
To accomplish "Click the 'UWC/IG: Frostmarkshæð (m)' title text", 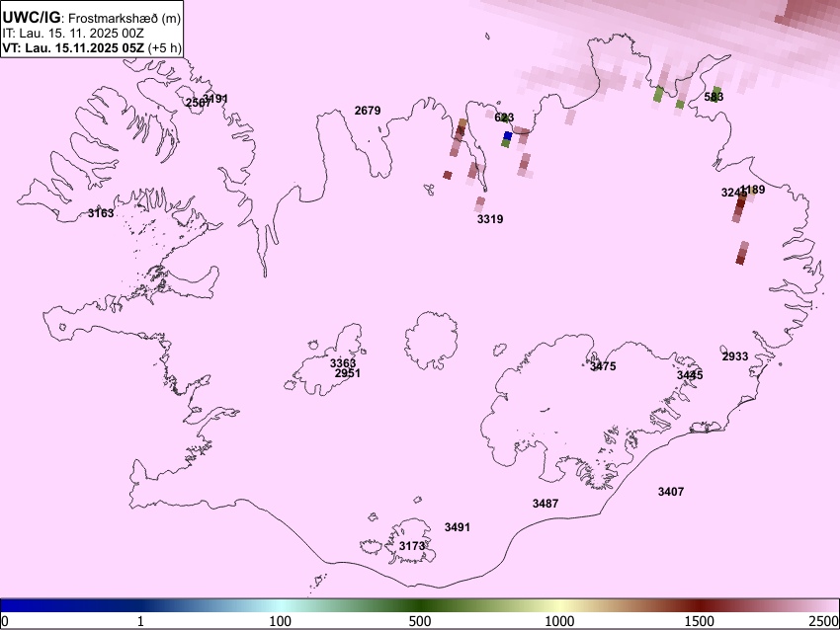I will coord(92,17).
